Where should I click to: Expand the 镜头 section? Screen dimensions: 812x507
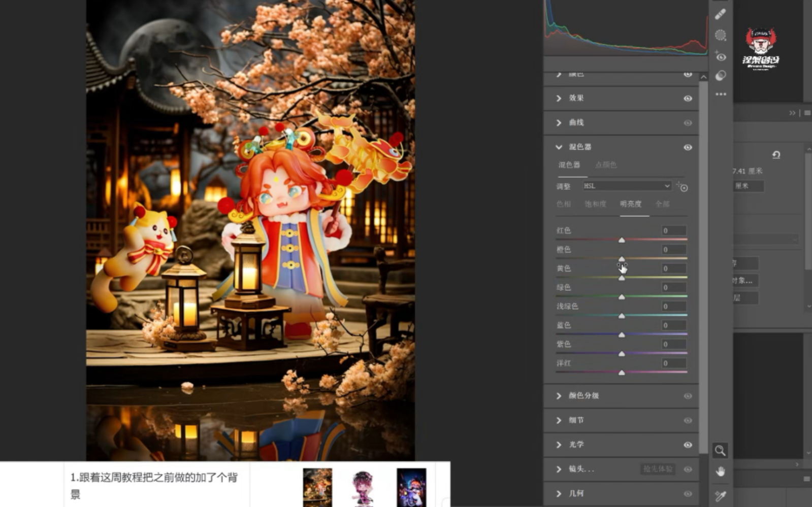point(559,469)
